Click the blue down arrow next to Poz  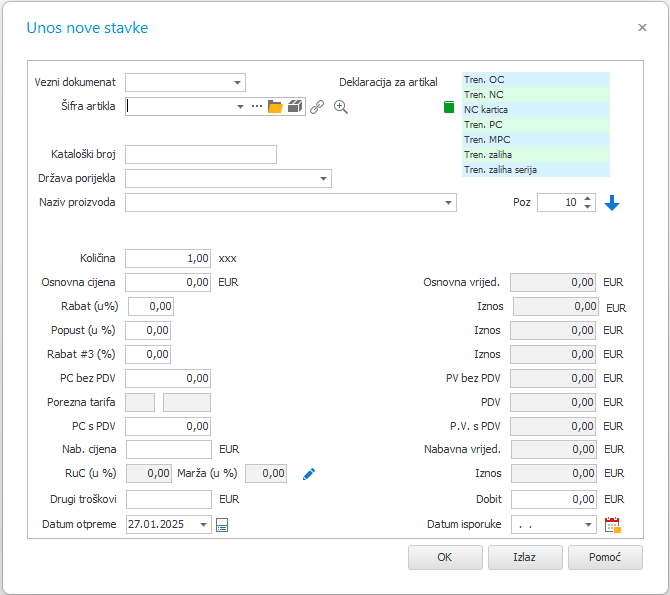tap(611, 203)
